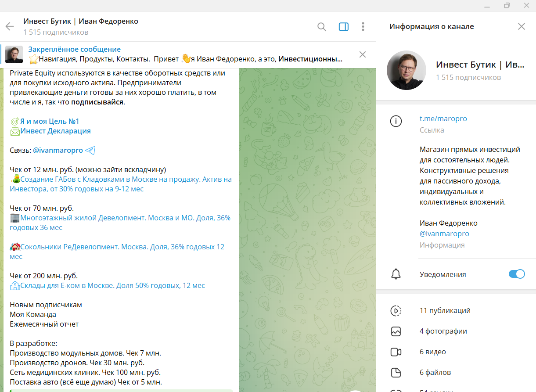The image size is (536, 392).
Task: Open "11 публикаций" shared media
Action: tap(445, 310)
